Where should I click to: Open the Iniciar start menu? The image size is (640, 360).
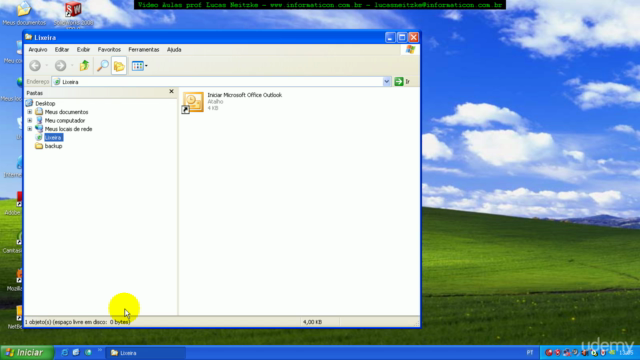27,353
